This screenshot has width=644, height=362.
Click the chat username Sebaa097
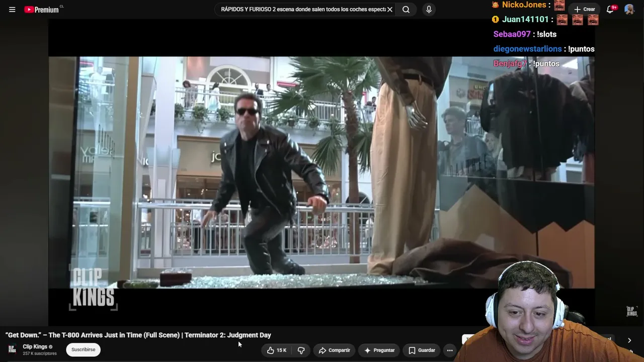tap(512, 34)
